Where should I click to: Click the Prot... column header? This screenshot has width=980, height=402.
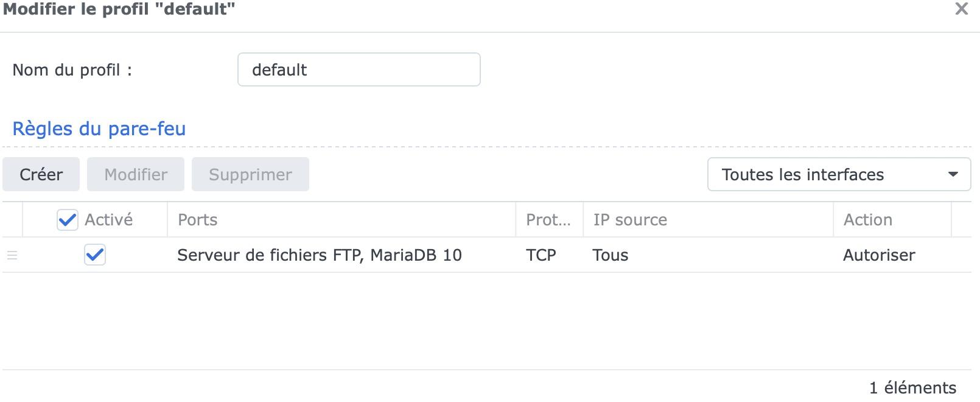pos(548,220)
